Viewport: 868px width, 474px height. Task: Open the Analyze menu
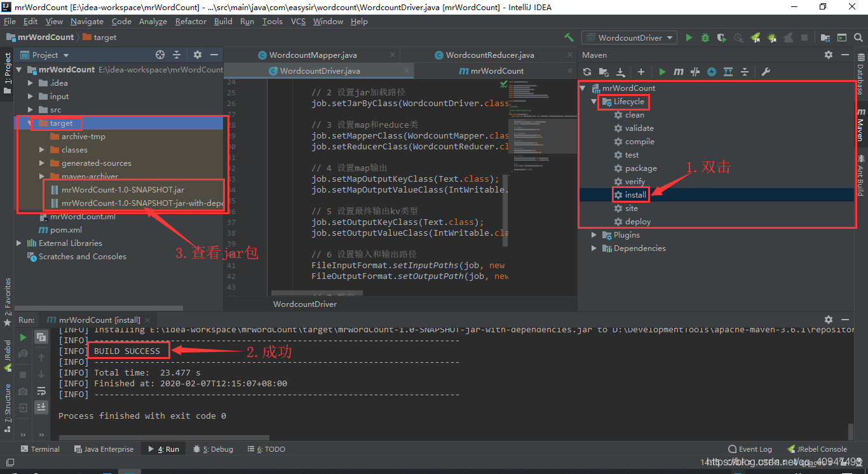coord(153,21)
